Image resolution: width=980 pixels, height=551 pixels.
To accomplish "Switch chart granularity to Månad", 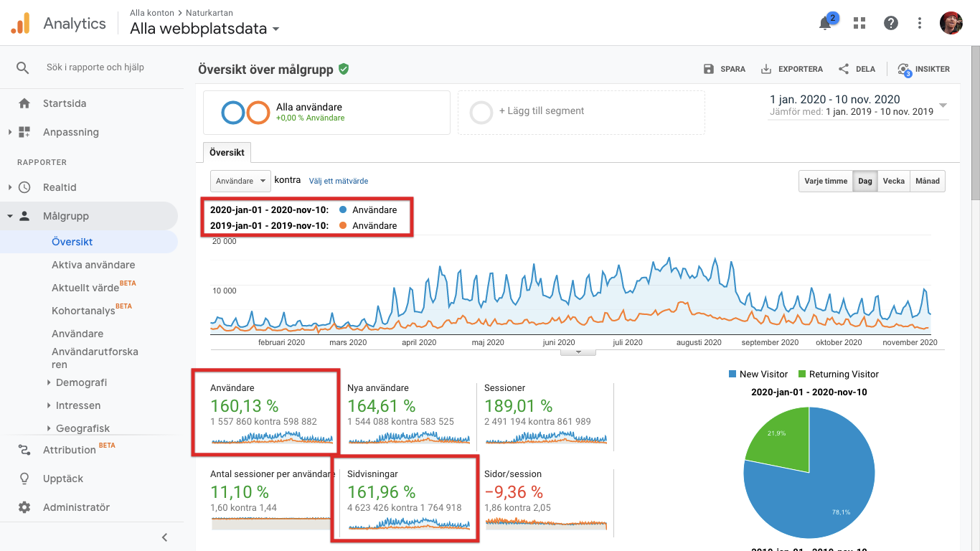I will [x=927, y=181].
